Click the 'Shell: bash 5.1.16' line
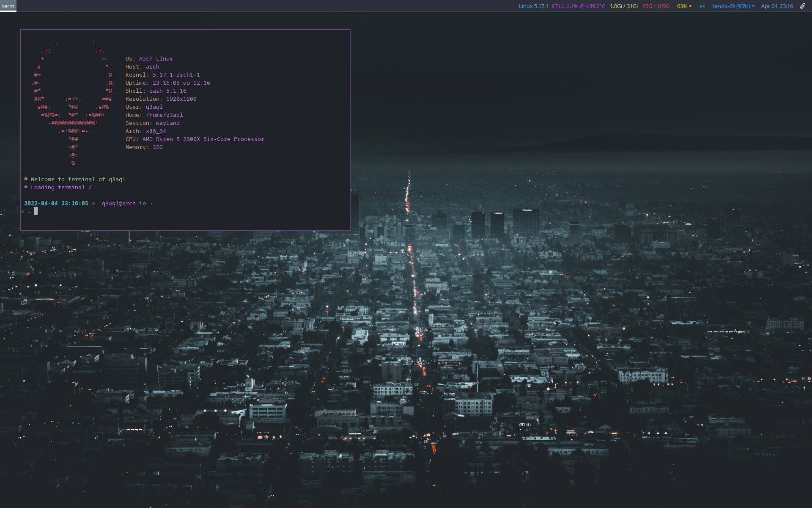The image size is (812, 508). 156,91
